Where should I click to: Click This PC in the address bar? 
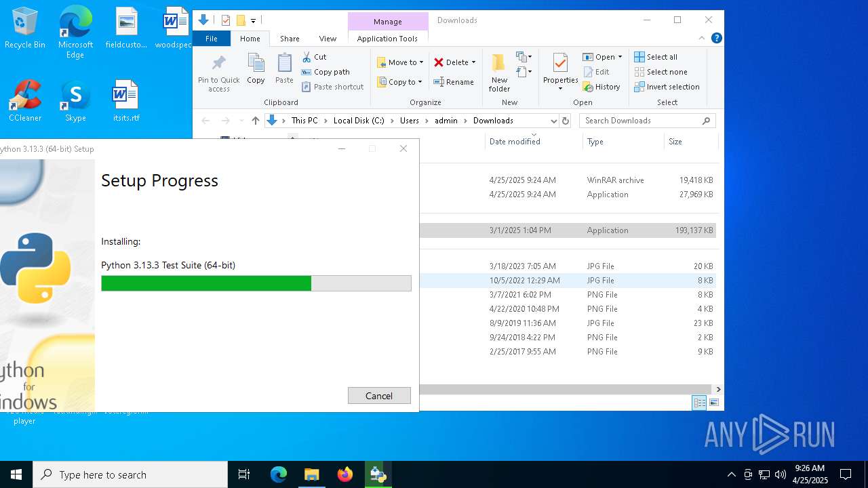304,121
